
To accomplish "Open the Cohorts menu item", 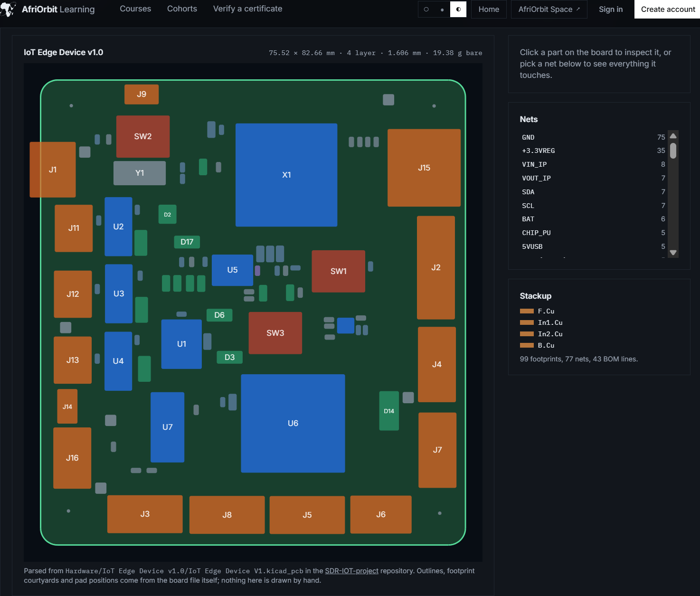I will pyautogui.click(x=182, y=9).
